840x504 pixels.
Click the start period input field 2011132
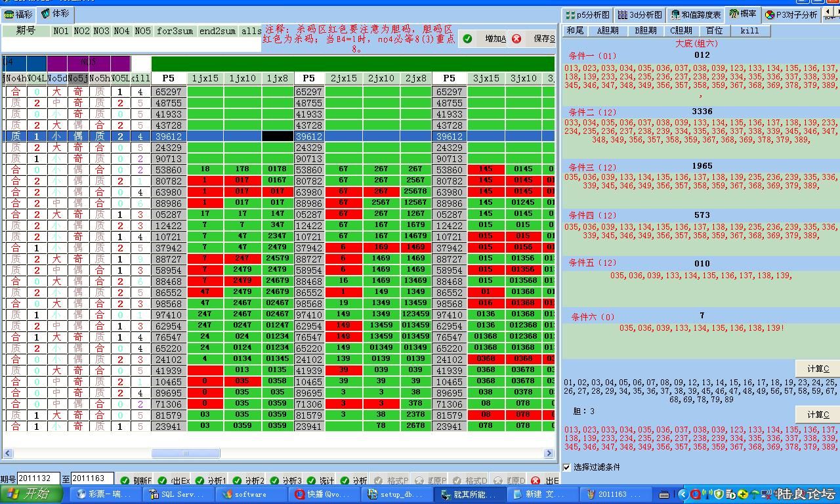[38, 479]
